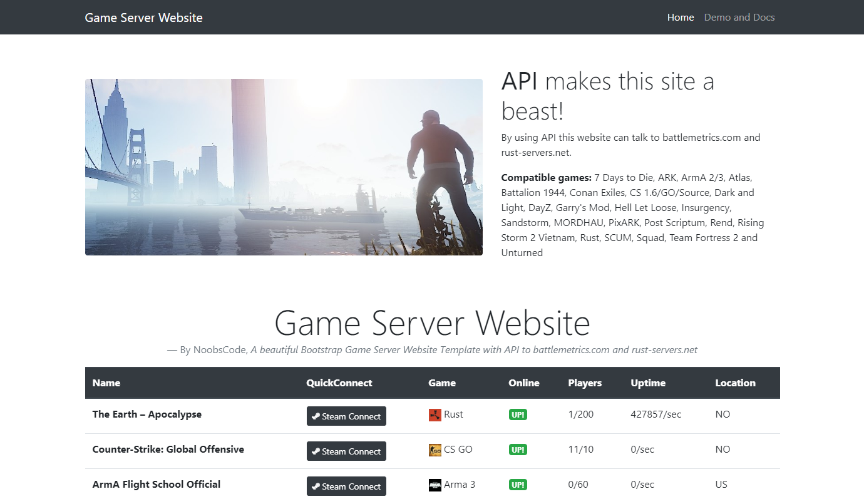Click the Location column header

point(736,383)
